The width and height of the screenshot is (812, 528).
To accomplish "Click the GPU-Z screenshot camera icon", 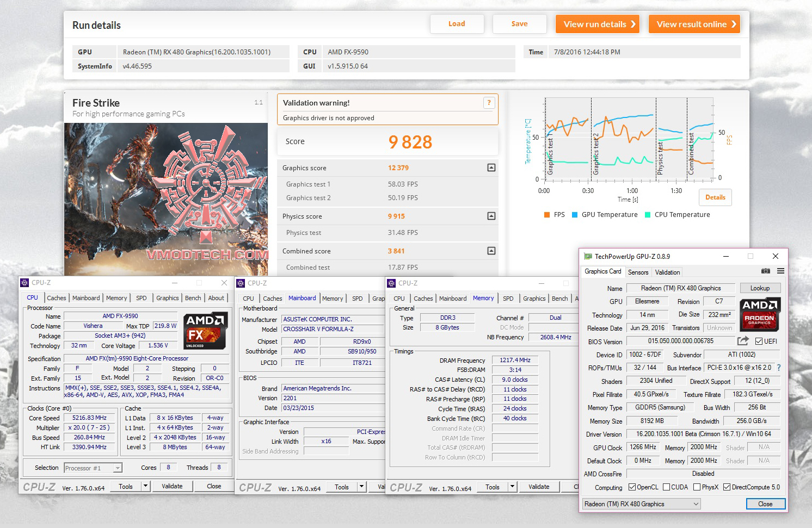I will [766, 271].
